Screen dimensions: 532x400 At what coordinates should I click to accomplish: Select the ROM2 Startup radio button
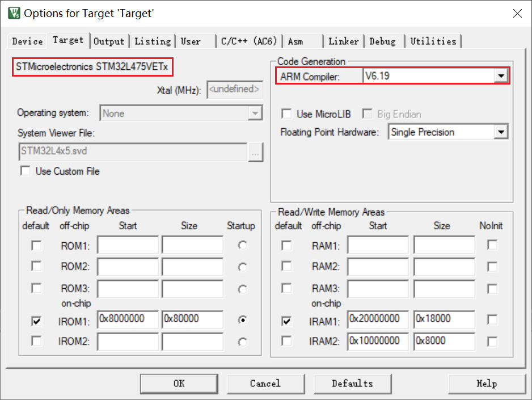pos(242,267)
